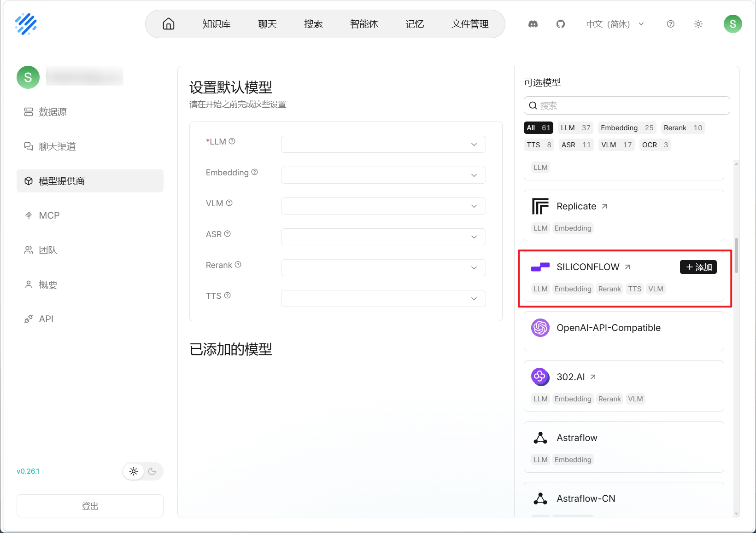Viewport: 756px width, 533px height.
Task: Filter models by OCR 3
Action: (x=655, y=145)
